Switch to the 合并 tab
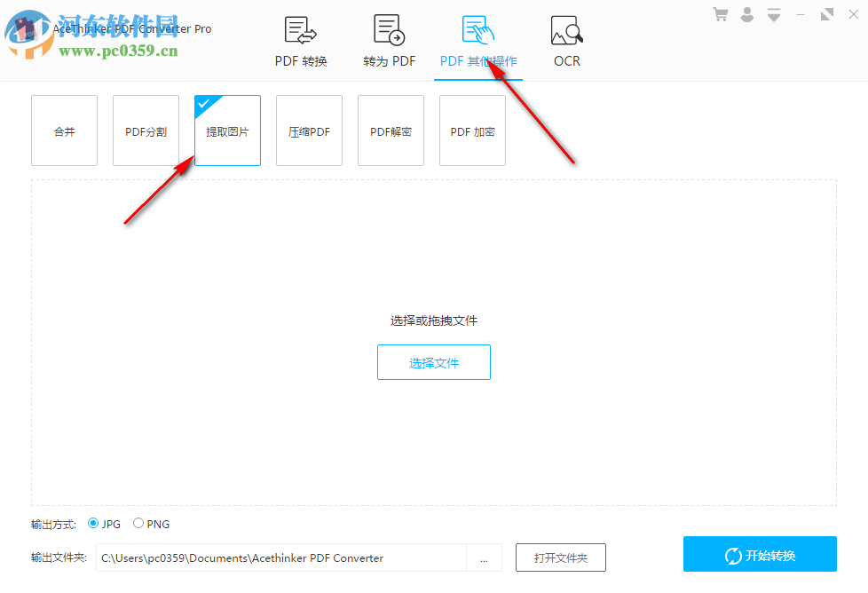 64,130
